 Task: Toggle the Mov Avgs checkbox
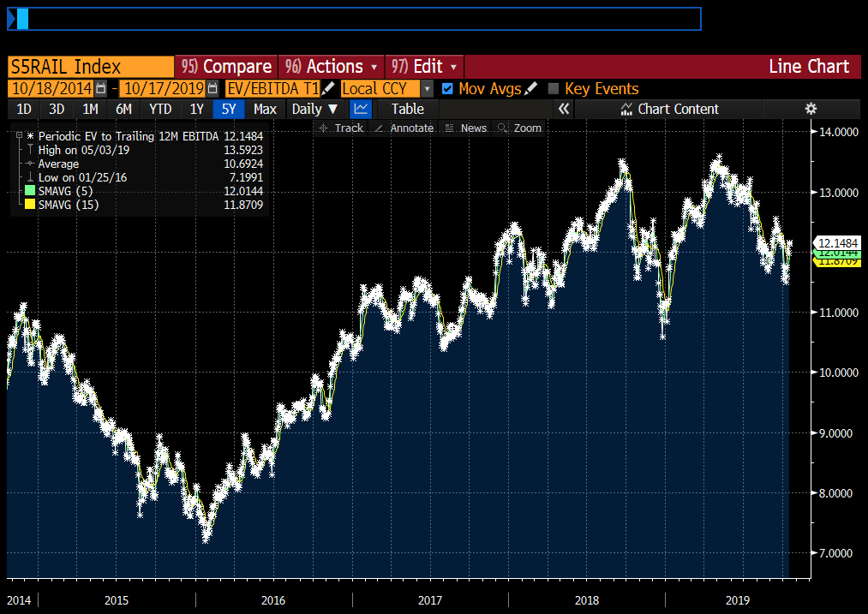447,88
